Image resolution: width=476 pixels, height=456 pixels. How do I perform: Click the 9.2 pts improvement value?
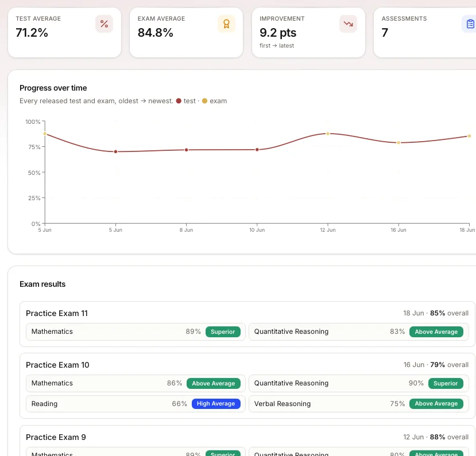[278, 33]
